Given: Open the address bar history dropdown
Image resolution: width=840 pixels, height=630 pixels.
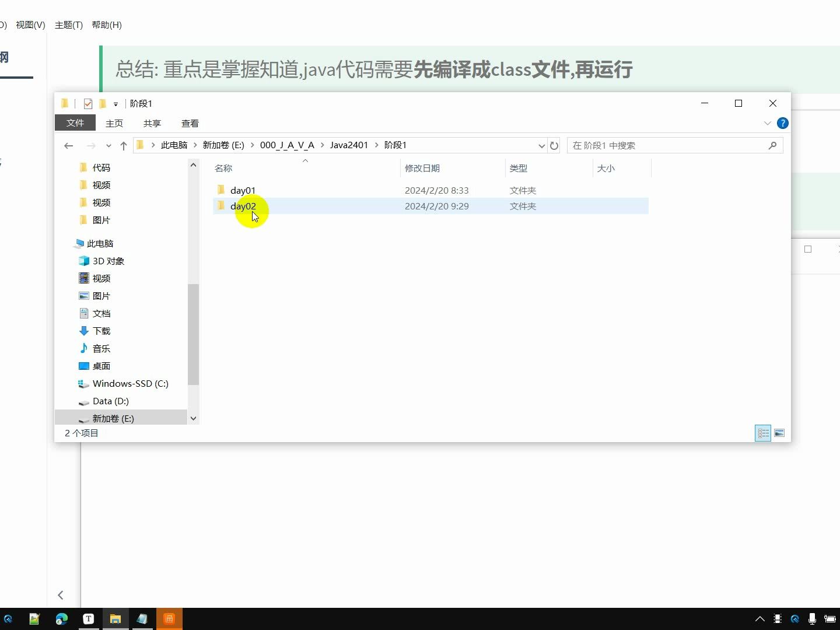Looking at the screenshot, I should click(x=541, y=146).
